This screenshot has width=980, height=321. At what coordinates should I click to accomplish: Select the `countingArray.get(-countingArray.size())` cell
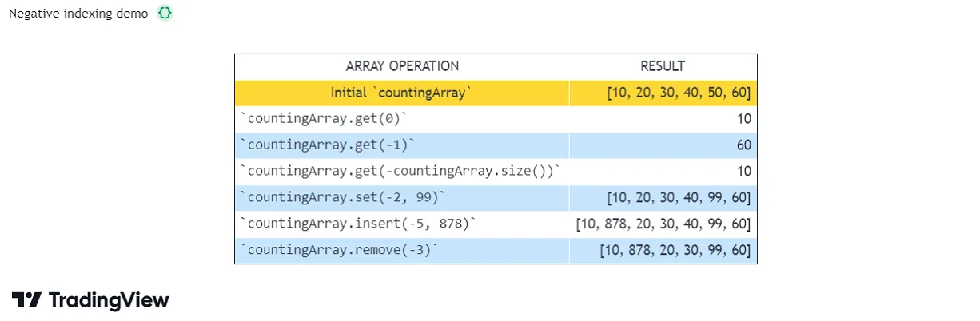click(400, 172)
